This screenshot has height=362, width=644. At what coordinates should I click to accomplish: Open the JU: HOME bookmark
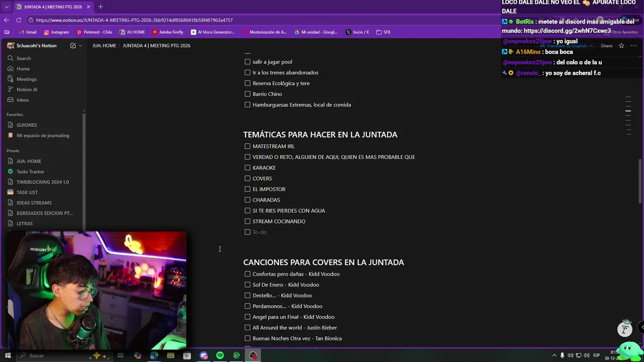(x=132, y=32)
